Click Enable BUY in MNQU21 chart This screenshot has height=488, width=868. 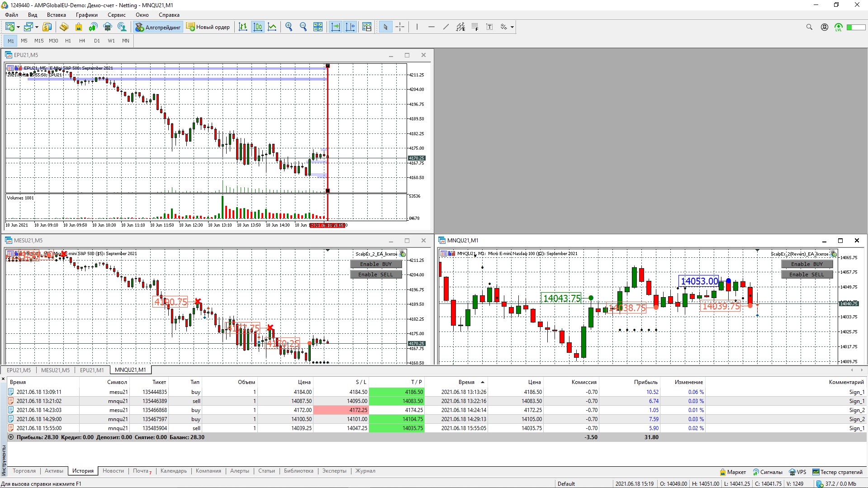coord(807,264)
